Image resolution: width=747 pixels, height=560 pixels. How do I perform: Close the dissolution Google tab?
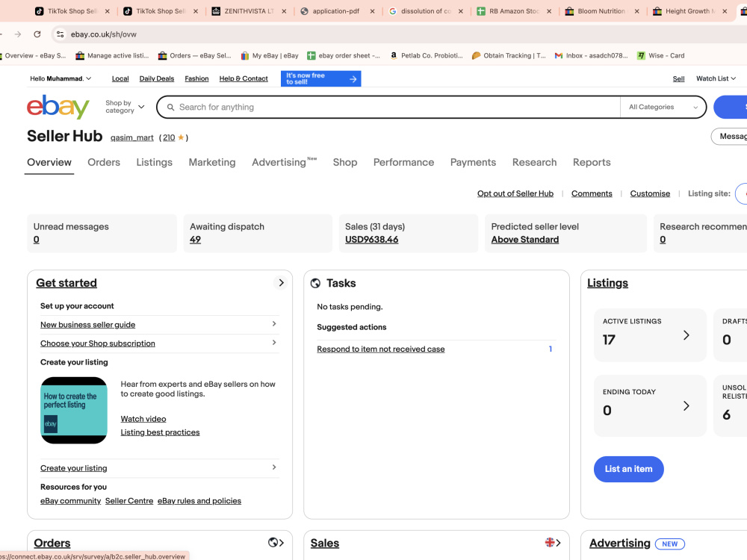point(461,11)
